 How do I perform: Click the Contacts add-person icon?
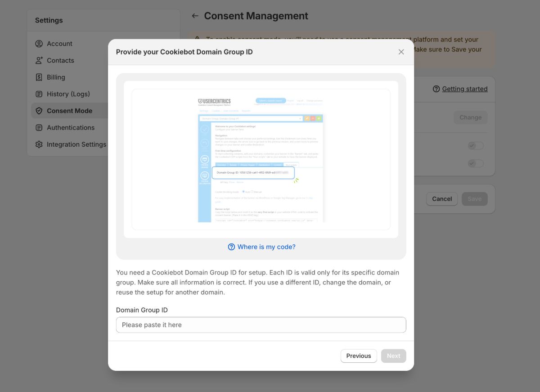coord(39,60)
